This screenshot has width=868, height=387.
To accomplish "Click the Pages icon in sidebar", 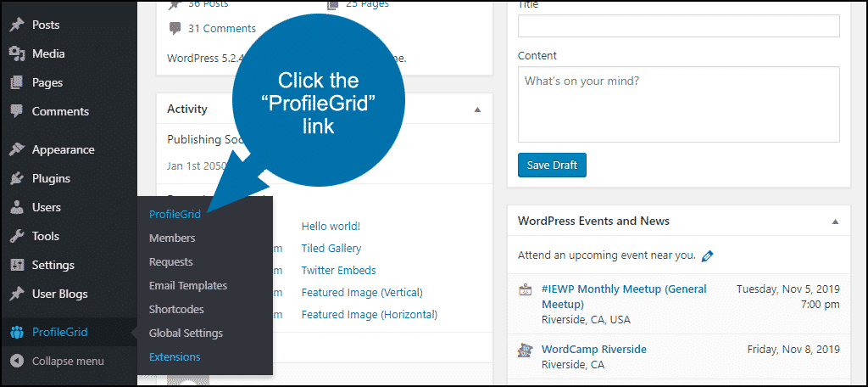I will click(17, 82).
